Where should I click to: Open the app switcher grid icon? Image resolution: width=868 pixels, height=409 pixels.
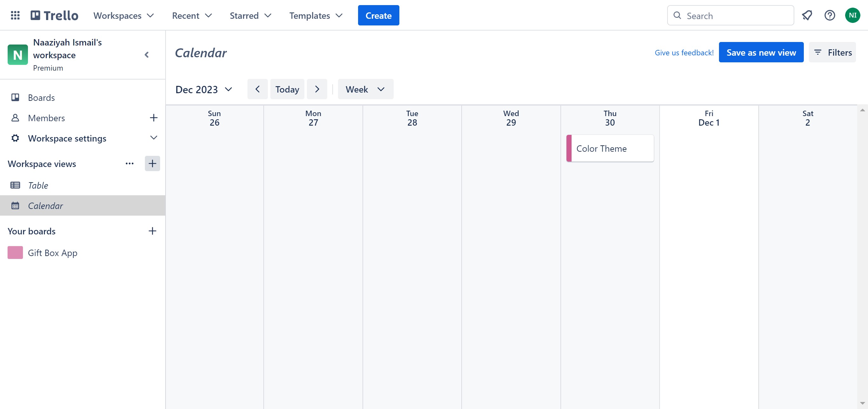(x=15, y=16)
